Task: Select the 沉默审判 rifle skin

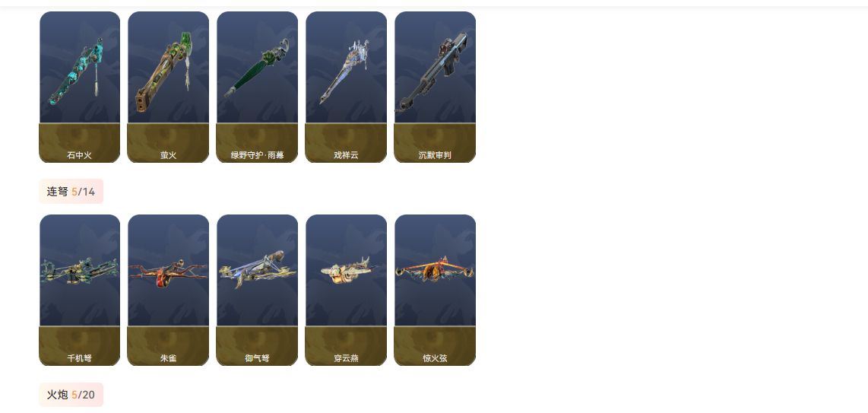Action: pyautogui.click(x=435, y=87)
